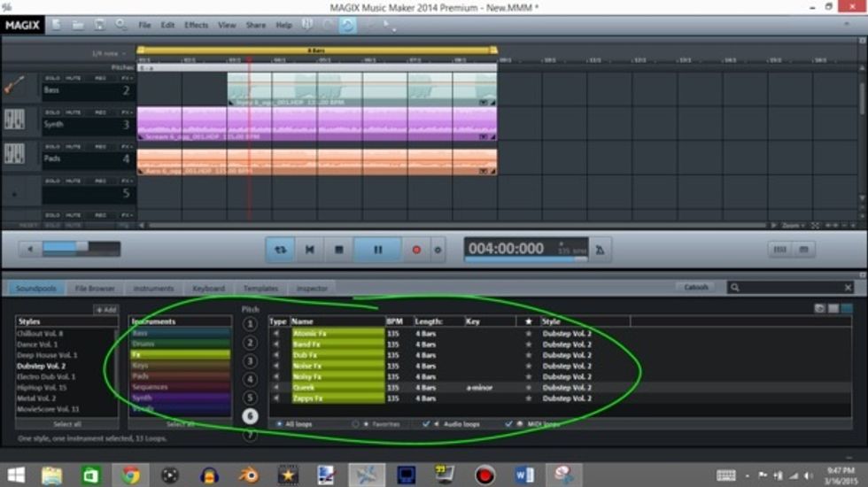The width and height of the screenshot is (868, 487).
Task: Toggle loop playback mode
Action: click(x=281, y=250)
